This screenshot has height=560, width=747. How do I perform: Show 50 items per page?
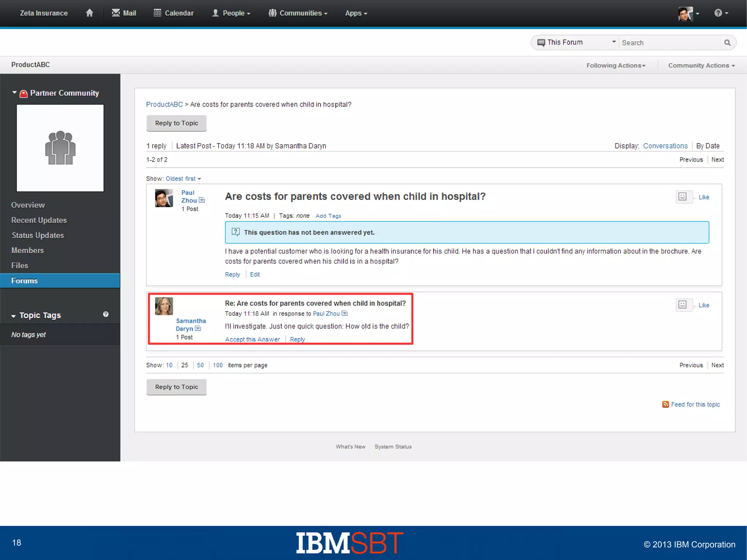tap(200, 365)
